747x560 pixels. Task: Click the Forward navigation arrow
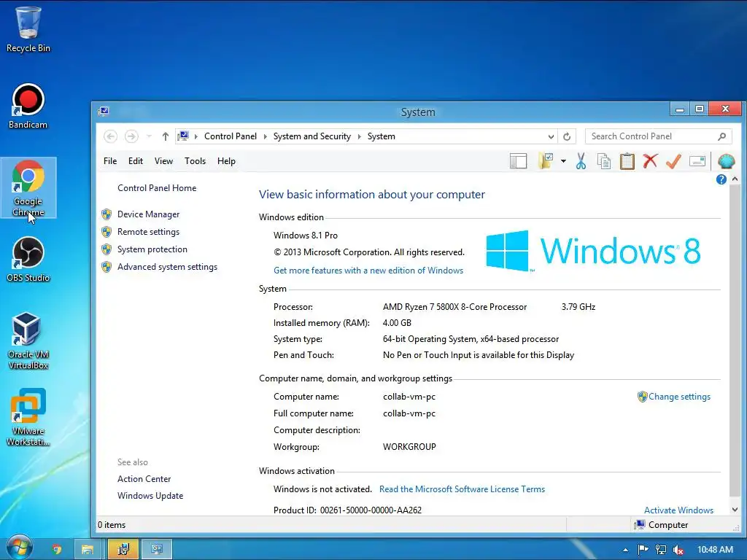tap(131, 136)
